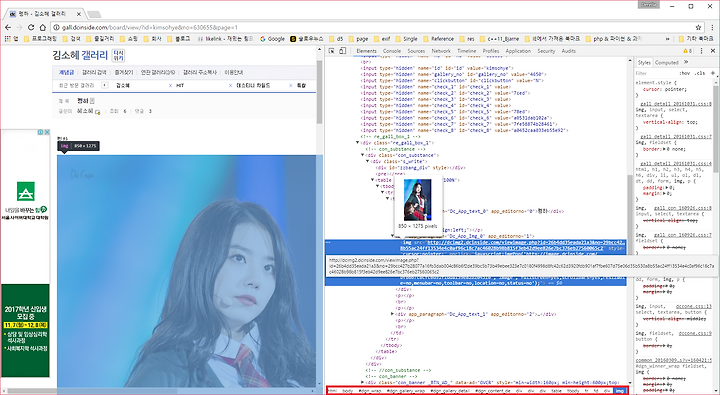Collapse the con_substance div node

(x=363, y=155)
